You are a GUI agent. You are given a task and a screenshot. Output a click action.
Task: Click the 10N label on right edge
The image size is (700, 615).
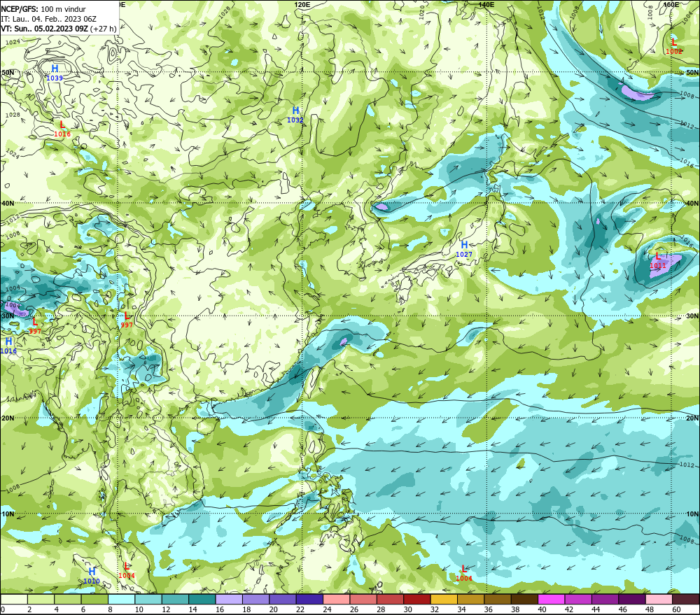point(692,514)
